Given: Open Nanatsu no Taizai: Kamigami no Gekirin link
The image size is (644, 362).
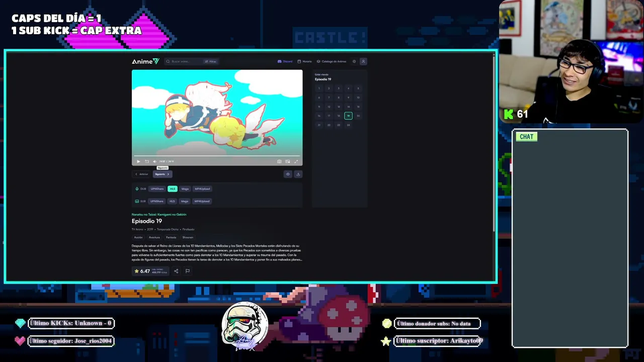Looking at the screenshot, I should pos(159,214).
